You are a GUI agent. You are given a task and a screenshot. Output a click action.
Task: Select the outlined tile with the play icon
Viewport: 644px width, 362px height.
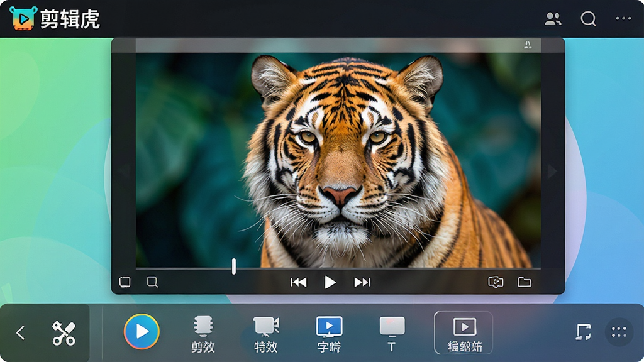click(x=464, y=333)
